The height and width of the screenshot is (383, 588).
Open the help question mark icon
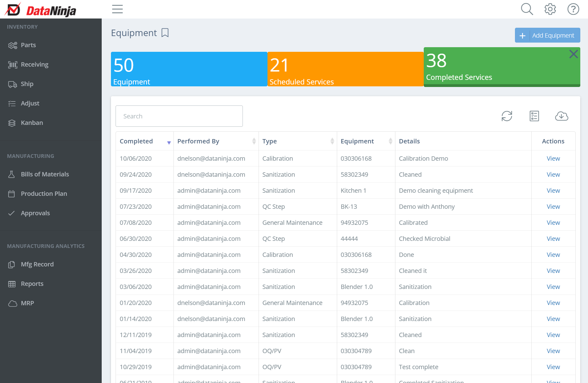click(x=573, y=9)
